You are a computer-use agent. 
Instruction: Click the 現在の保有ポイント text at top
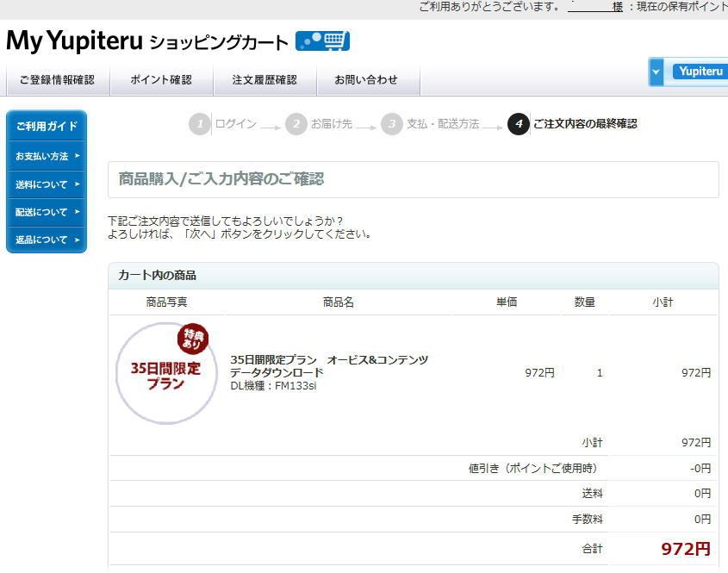[682, 7]
